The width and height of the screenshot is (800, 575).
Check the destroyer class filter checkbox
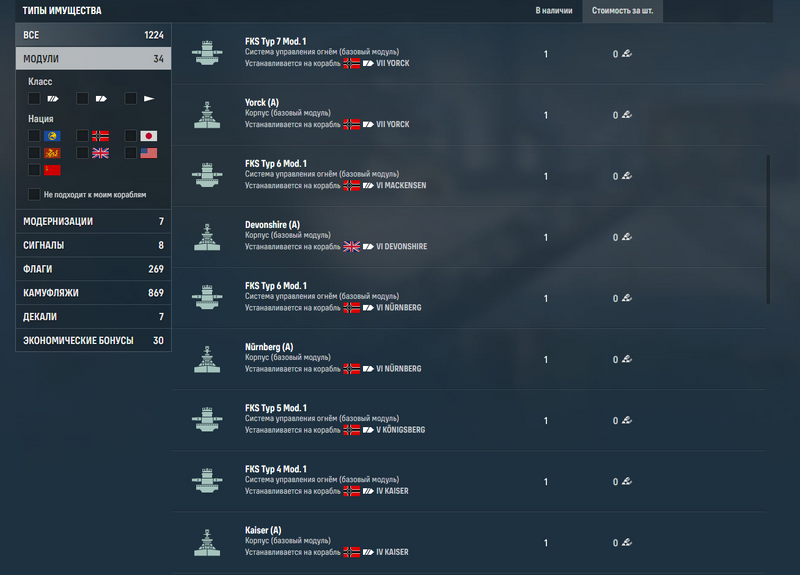coord(131,98)
